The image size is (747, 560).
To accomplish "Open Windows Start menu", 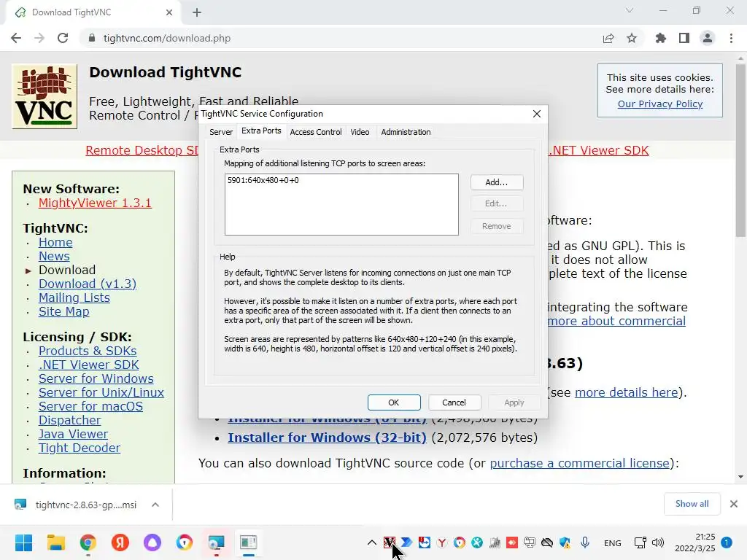I will (23, 542).
